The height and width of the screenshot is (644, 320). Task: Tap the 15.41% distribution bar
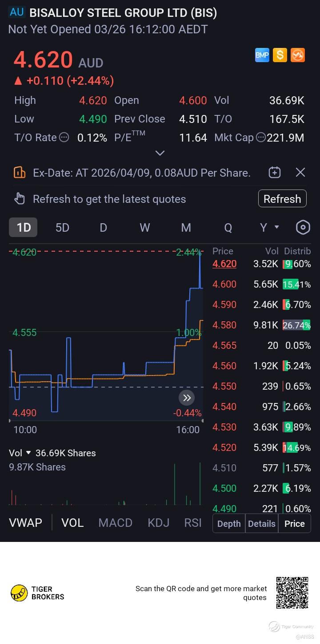[x=297, y=284]
